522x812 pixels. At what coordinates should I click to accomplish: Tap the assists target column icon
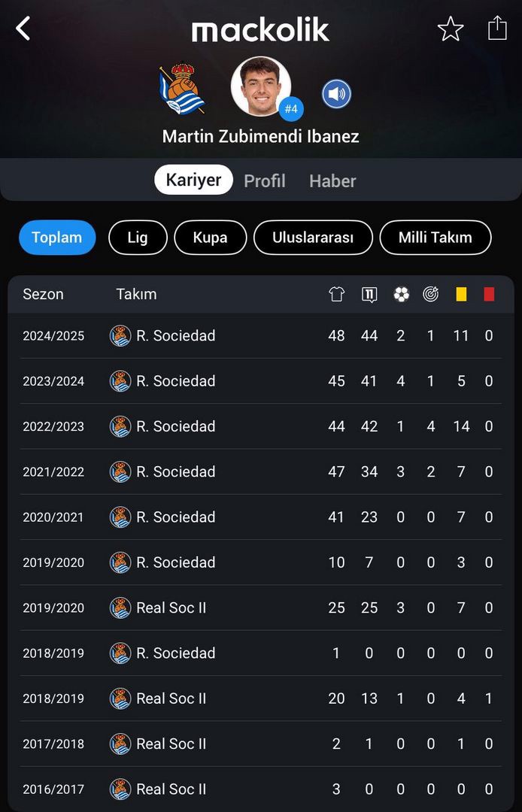point(430,294)
